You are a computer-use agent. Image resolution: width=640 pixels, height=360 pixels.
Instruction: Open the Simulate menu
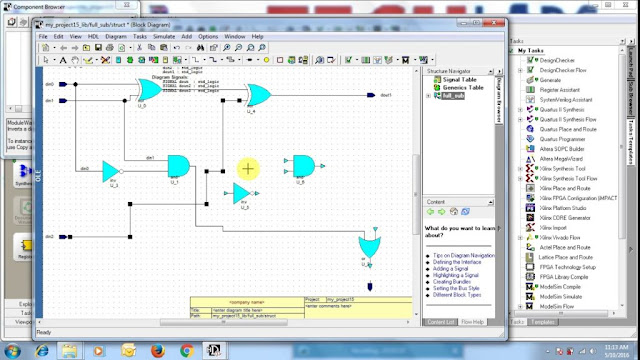point(164,36)
